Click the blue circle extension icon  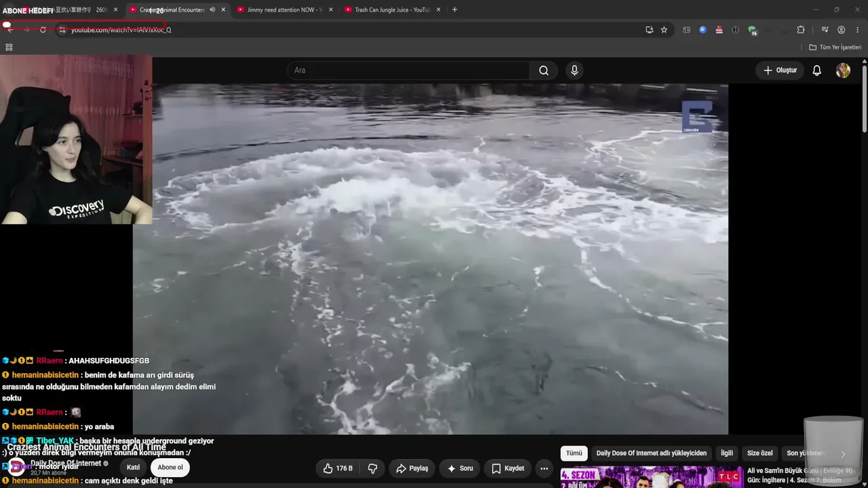tap(703, 30)
